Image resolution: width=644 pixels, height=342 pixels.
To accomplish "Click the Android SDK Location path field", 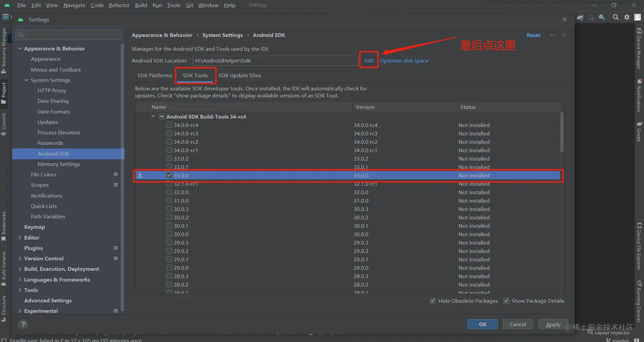I will 275,60.
